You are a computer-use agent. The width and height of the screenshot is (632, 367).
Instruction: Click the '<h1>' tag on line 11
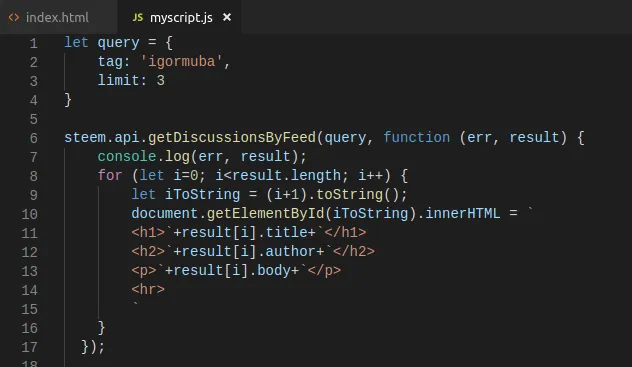tap(148, 232)
